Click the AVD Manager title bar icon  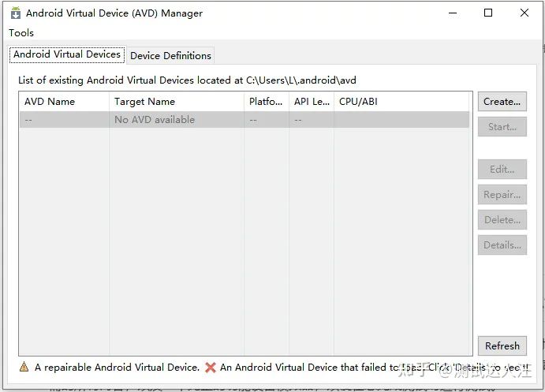(16, 13)
